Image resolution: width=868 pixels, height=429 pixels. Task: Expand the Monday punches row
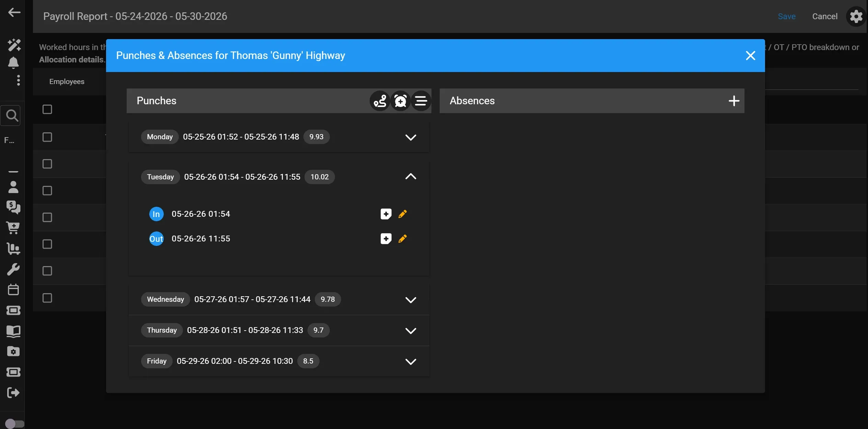coord(410,137)
